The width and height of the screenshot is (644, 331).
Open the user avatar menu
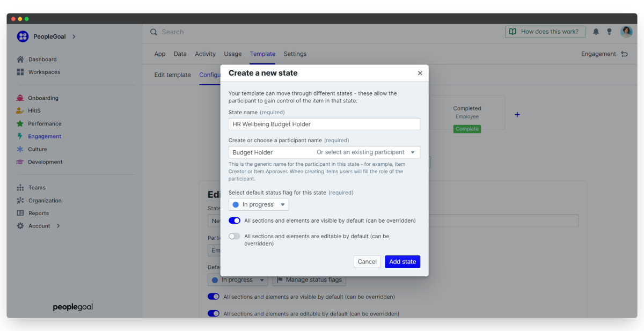[x=626, y=32]
